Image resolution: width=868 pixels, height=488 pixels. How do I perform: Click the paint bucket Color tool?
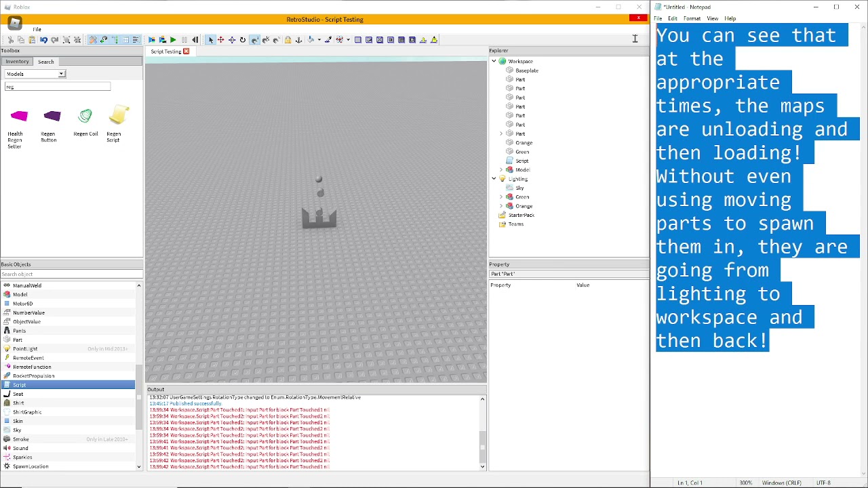(311, 39)
